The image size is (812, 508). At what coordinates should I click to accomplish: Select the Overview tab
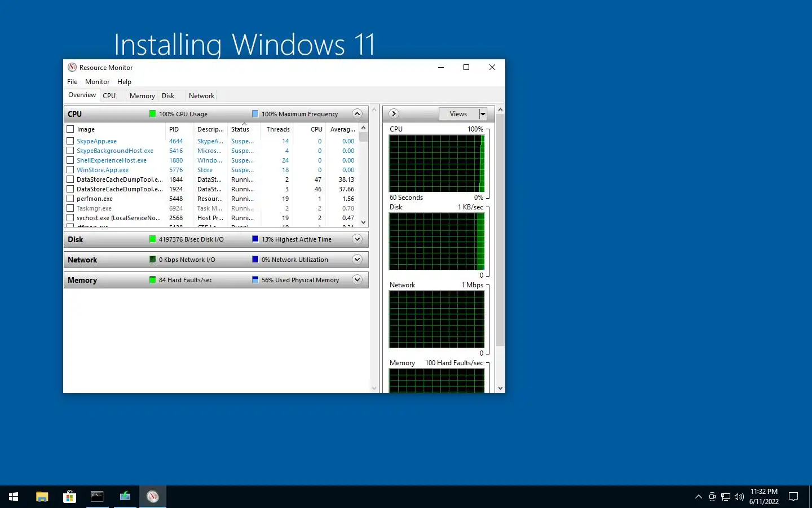(x=82, y=95)
